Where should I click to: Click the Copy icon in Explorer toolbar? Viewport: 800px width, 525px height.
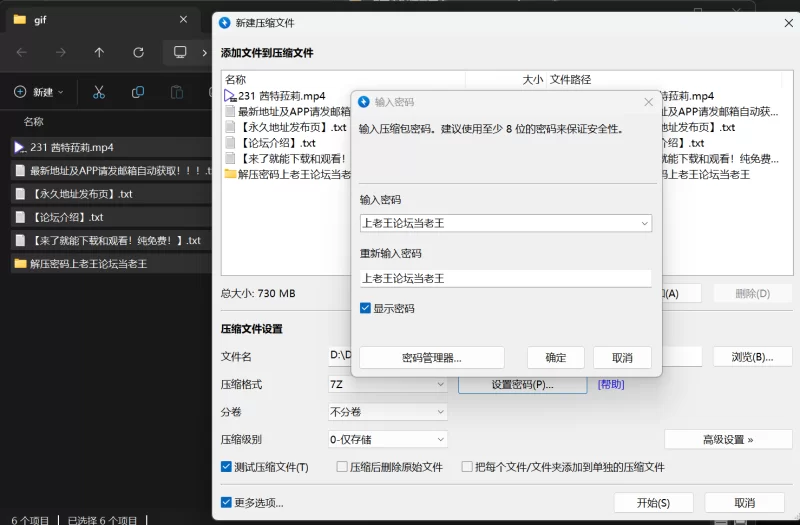click(x=138, y=92)
